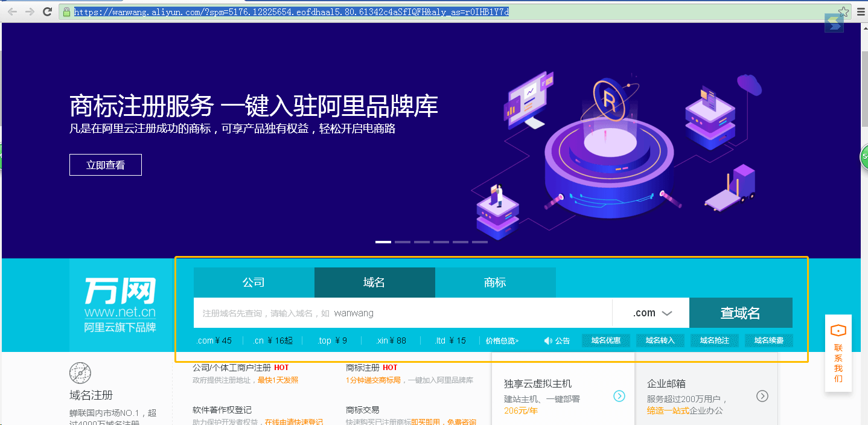This screenshot has height=425, width=868.
Task: Click the .top ¥9 price link
Action: click(x=333, y=340)
